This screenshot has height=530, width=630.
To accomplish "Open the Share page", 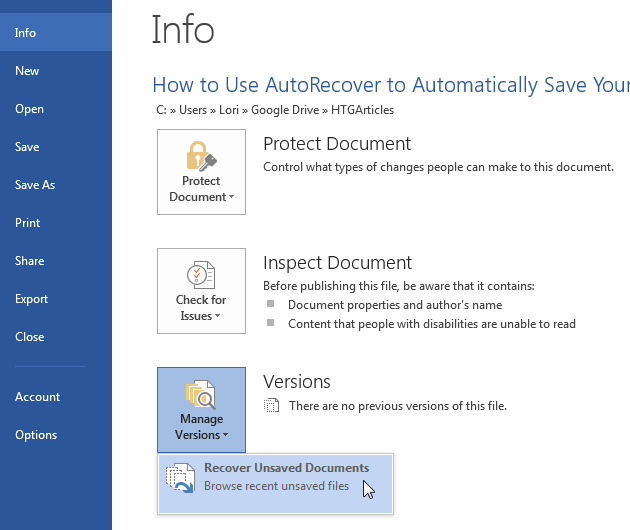I will (29, 261).
